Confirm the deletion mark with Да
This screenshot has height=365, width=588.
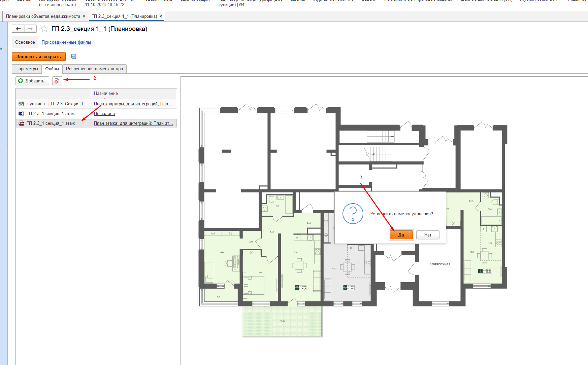coord(401,235)
